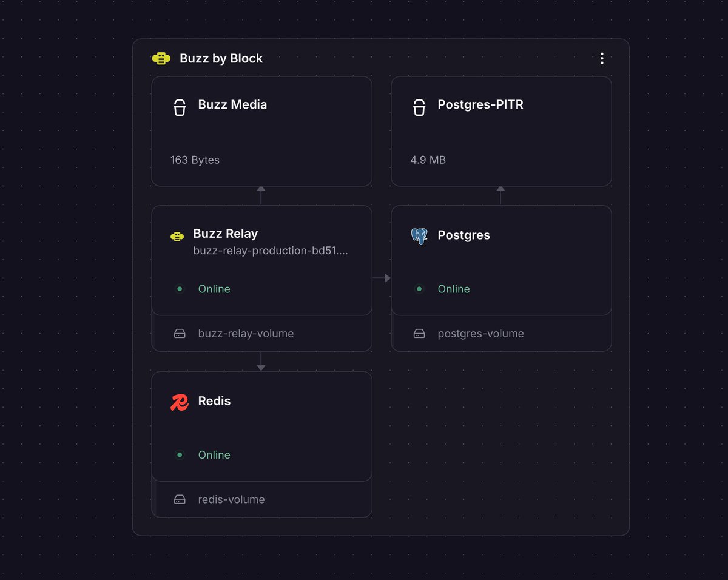The width and height of the screenshot is (728, 580).
Task: Click the Online status text on Buzz Relay
Action: pos(214,289)
